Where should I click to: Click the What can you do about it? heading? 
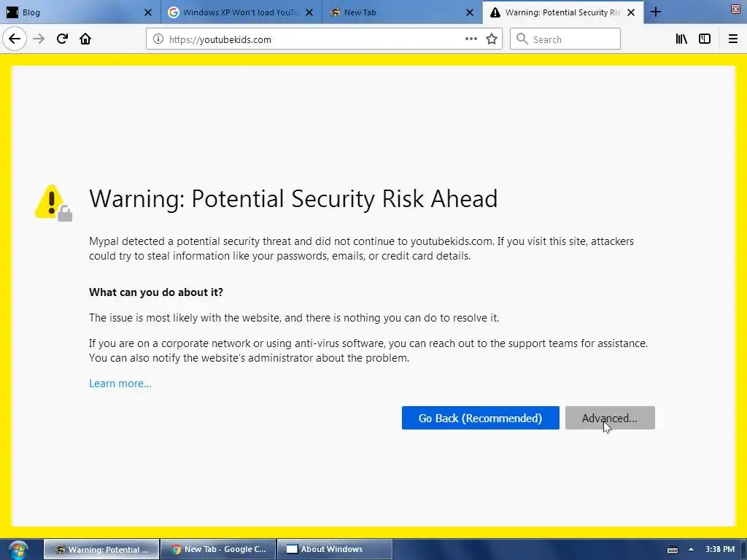(x=156, y=292)
